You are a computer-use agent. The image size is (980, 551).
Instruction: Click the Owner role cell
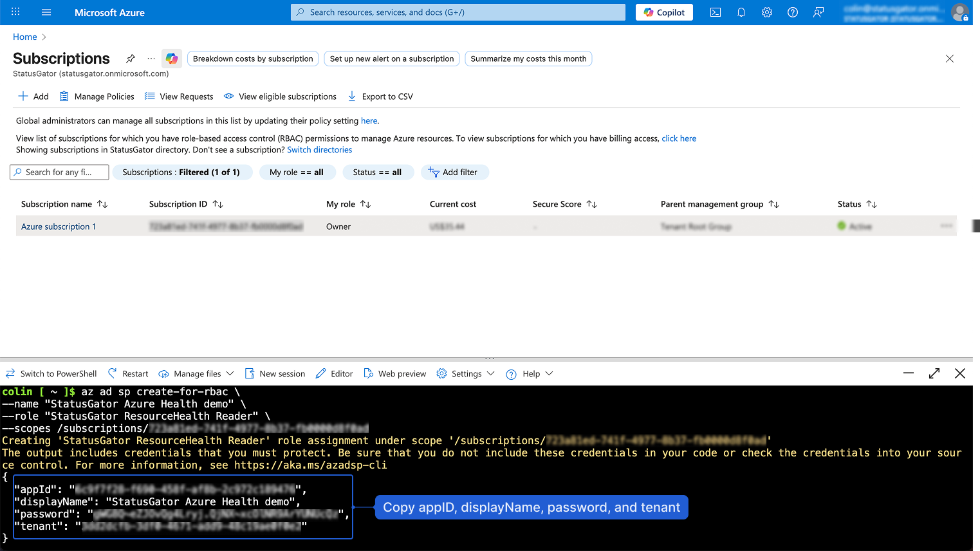click(338, 227)
